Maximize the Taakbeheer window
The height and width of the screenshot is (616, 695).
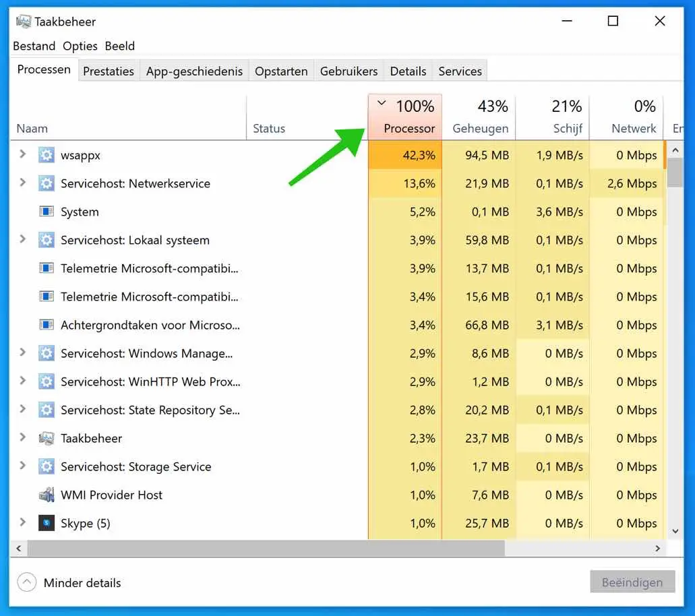pos(613,21)
